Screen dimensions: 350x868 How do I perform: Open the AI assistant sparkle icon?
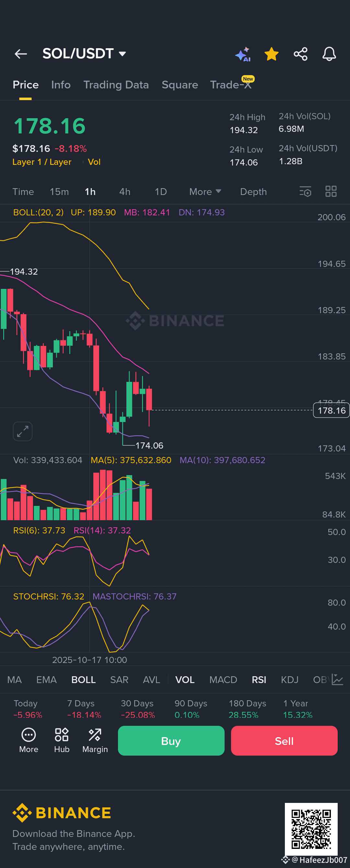click(243, 54)
